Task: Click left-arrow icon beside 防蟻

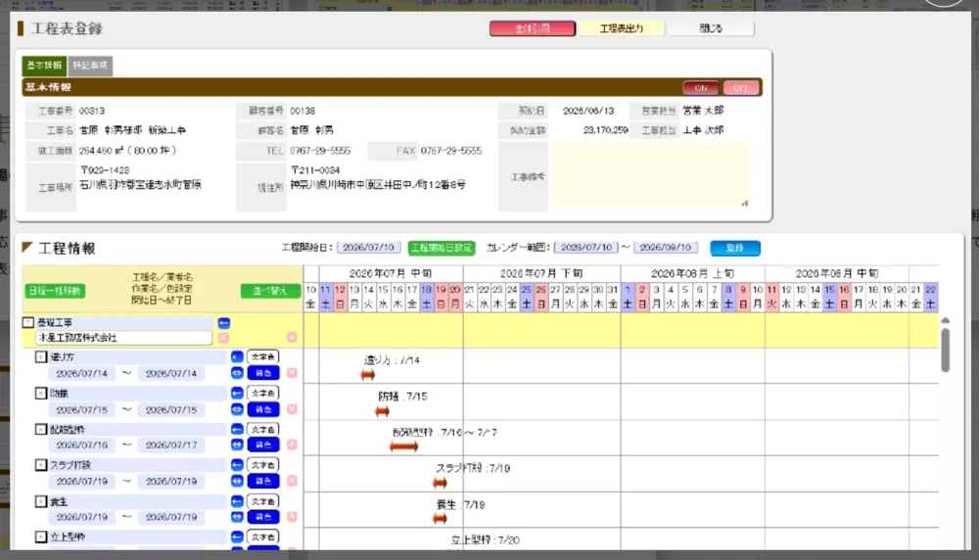Action: click(x=237, y=394)
